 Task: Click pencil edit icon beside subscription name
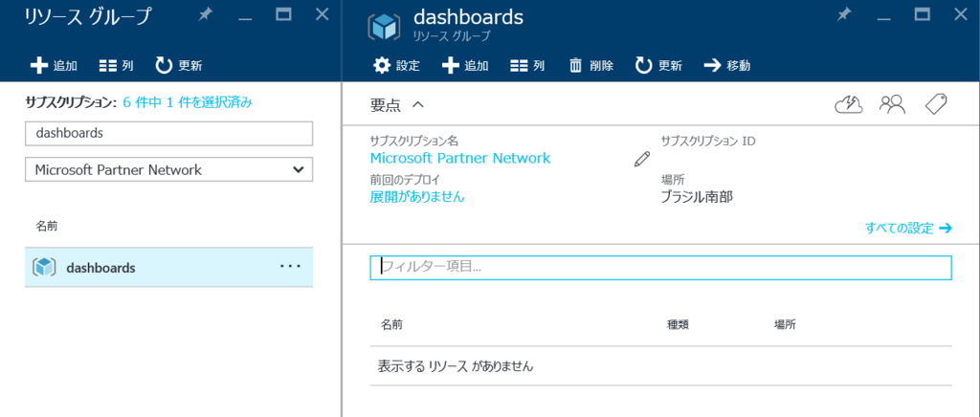pyautogui.click(x=642, y=159)
